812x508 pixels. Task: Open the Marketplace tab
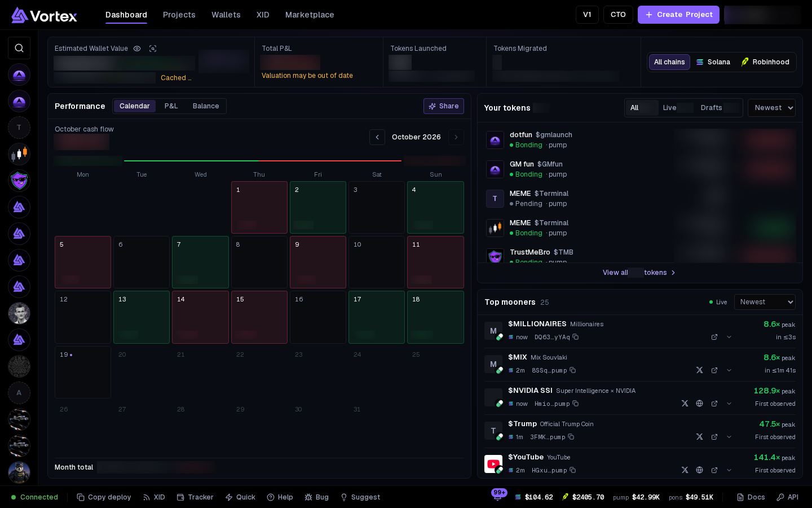click(x=310, y=15)
